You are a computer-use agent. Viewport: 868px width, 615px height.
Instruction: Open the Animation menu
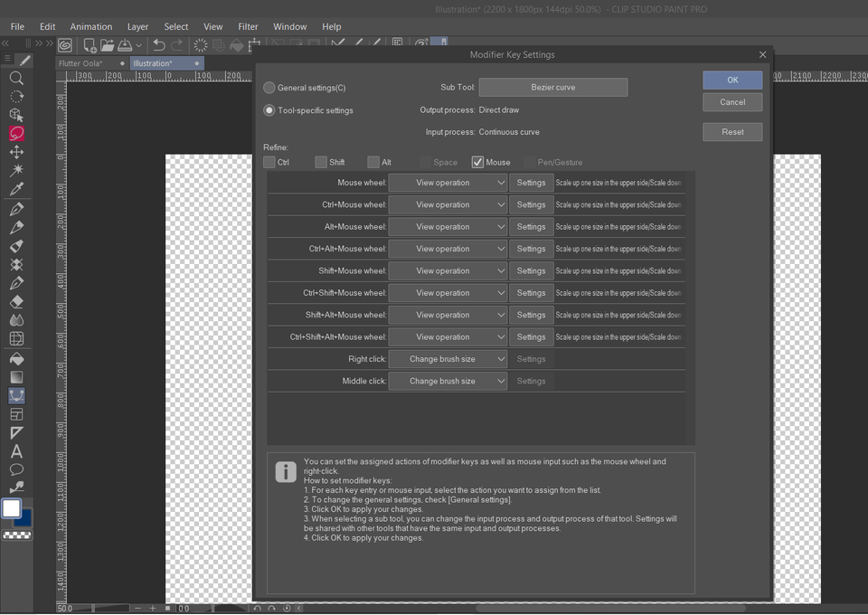click(x=90, y=26)
